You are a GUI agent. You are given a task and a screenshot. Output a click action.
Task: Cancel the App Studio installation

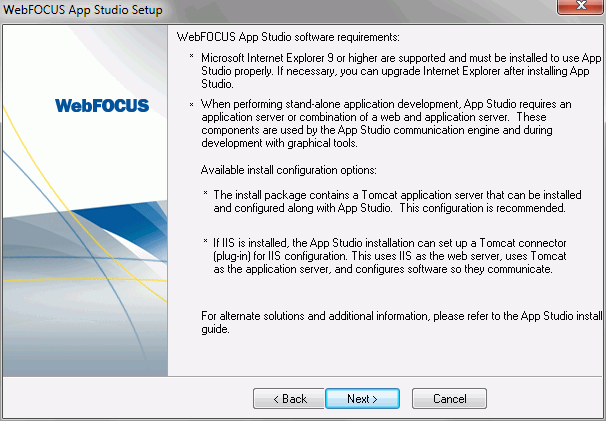449,399
